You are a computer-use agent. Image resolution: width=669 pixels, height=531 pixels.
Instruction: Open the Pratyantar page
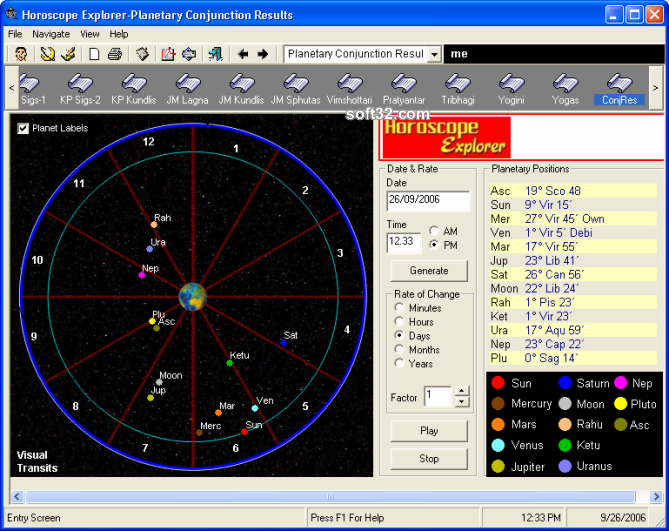[x=404, y=89]
